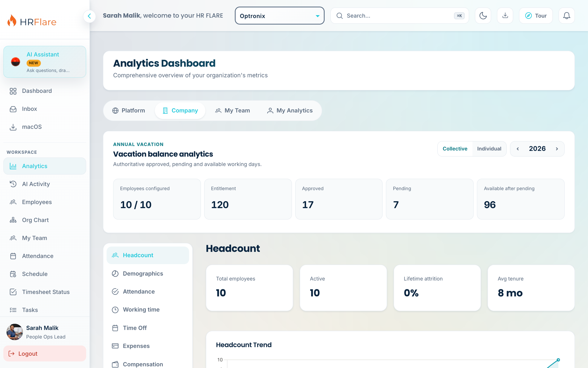Click the Headcount Trend chart endpoint marker

pyautogui.click(x=558, y=360)
